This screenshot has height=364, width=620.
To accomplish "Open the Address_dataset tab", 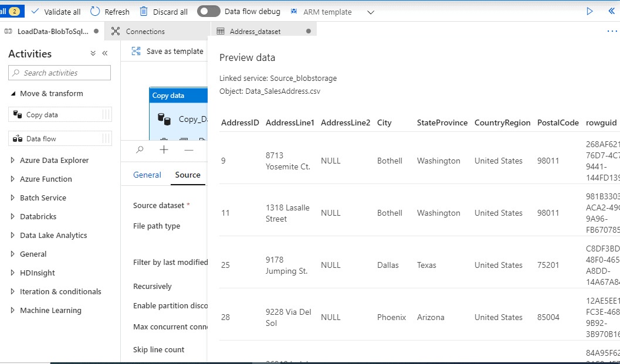I will (x=255, y=31).
